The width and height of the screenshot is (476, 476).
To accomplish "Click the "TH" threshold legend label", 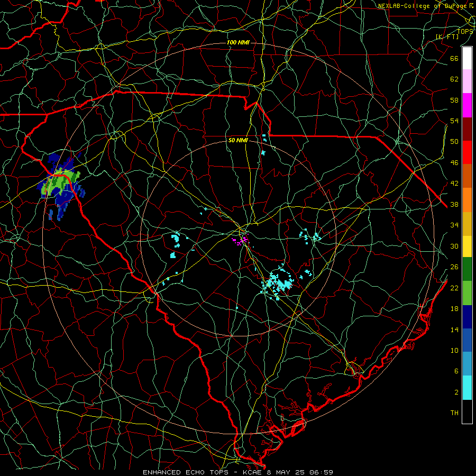I will click(x=454, y=413).
